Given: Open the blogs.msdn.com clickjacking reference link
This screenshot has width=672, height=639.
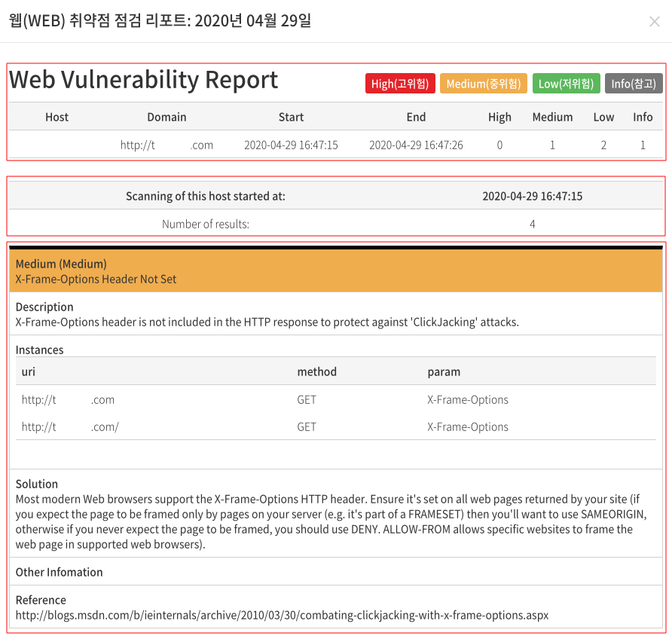Looking at the screenshot, I should (282, 615).
